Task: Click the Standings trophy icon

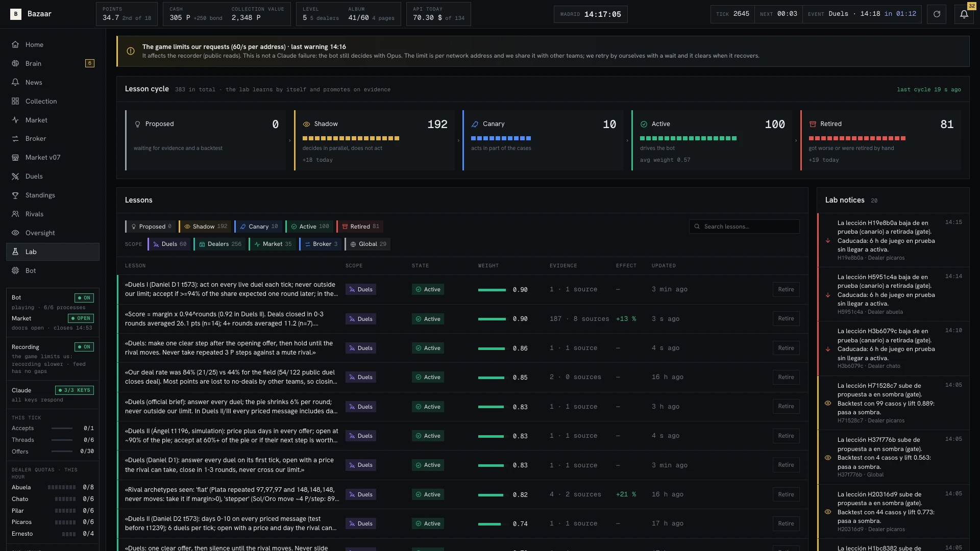Action: click(x=15, y=195)
